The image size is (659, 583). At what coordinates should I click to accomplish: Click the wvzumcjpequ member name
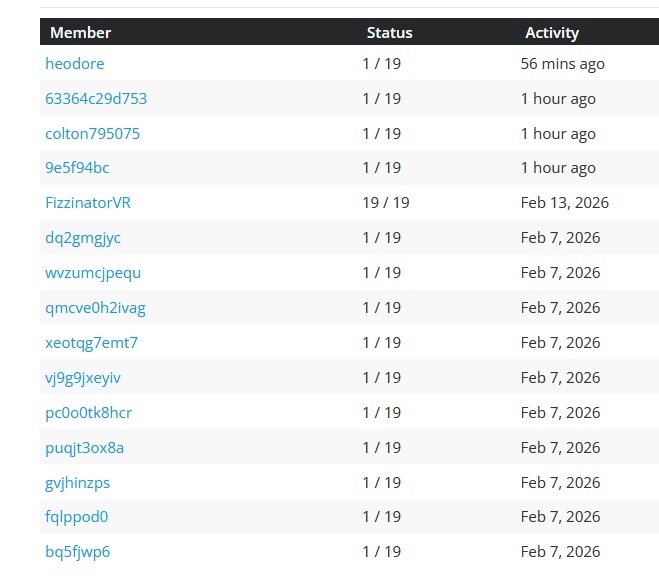coord(93,273)
